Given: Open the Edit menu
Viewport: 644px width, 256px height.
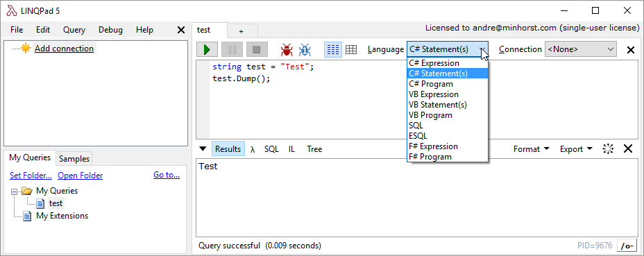Looking at the screenshot, I should pyautogui.click(x=43, y=30).
